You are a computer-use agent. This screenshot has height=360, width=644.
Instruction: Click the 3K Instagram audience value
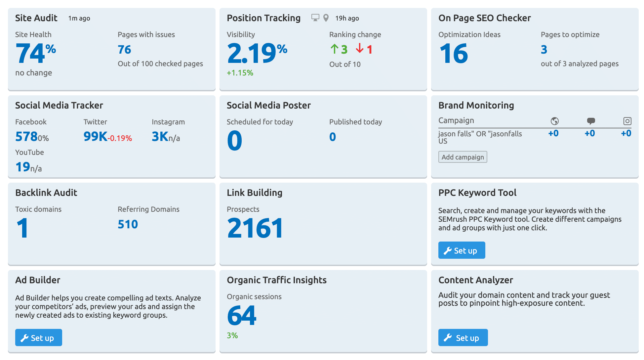160,137
